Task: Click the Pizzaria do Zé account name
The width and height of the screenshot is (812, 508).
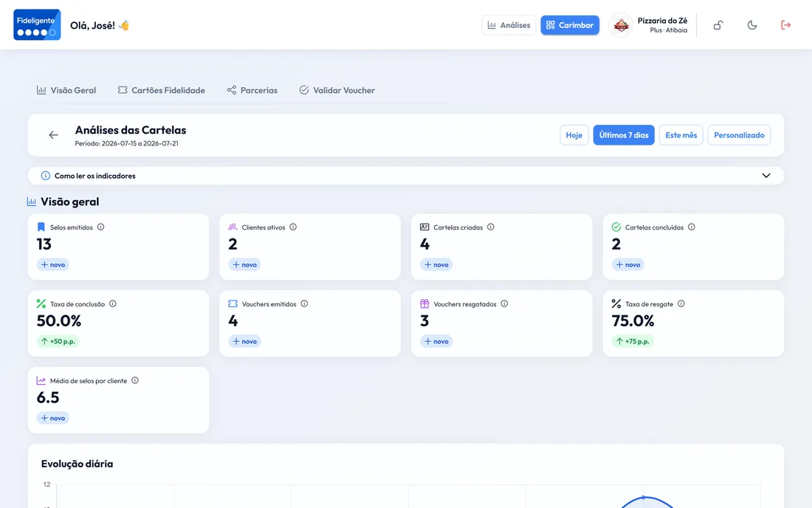Action: pyautogui.click(x=662, y=21)
